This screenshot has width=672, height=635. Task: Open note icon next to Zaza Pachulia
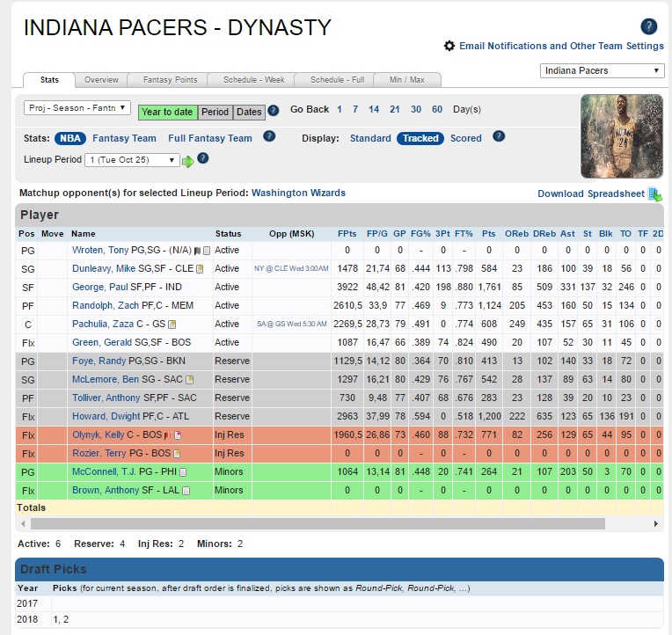point(172,325)
